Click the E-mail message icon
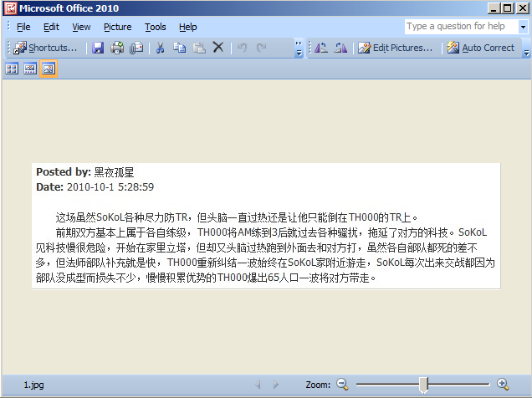Image resolution: width=532 pixels, height=398 pixels. [136, 48]
